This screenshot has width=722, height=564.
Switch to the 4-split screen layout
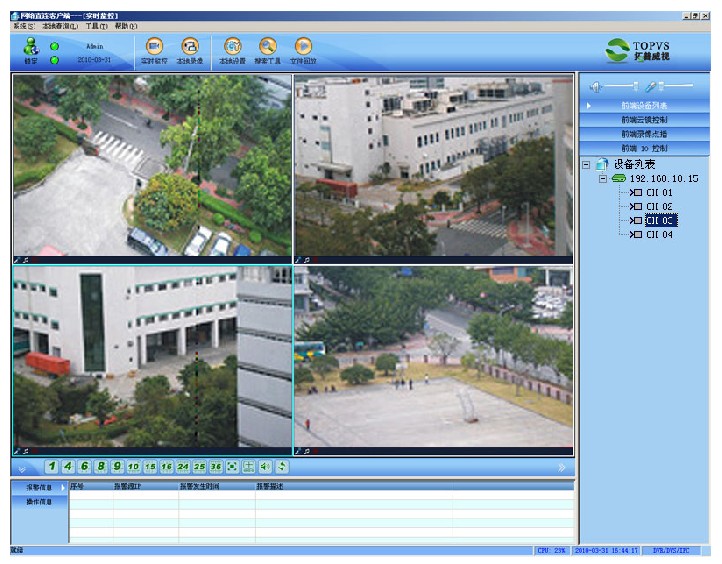[x=68, y=466]
